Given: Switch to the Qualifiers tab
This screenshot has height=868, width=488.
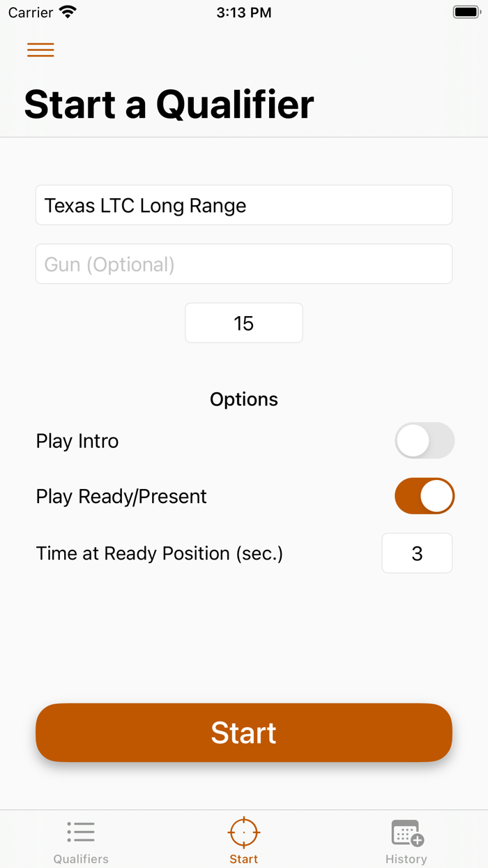Looking at the screenshot, I should pos(80,841).
